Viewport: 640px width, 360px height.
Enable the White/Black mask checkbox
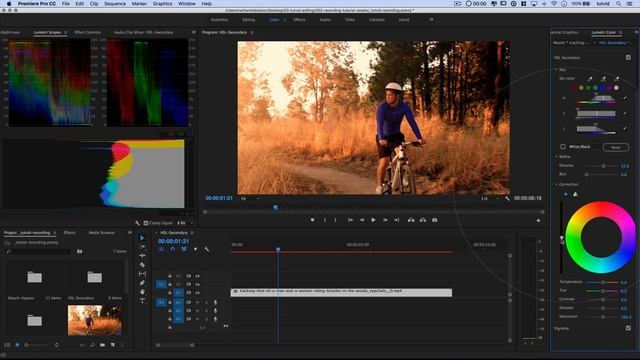tap(563, 147)
